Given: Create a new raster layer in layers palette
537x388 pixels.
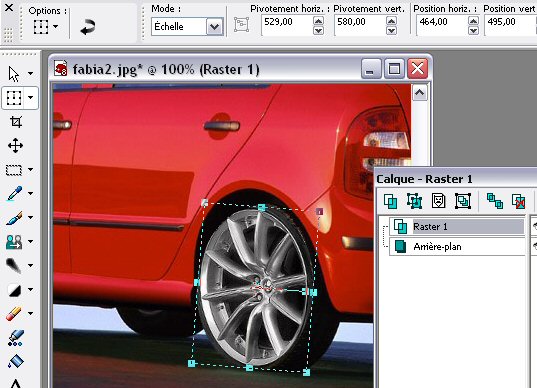Looking at the screenshot, I should (x=390, y=201).
